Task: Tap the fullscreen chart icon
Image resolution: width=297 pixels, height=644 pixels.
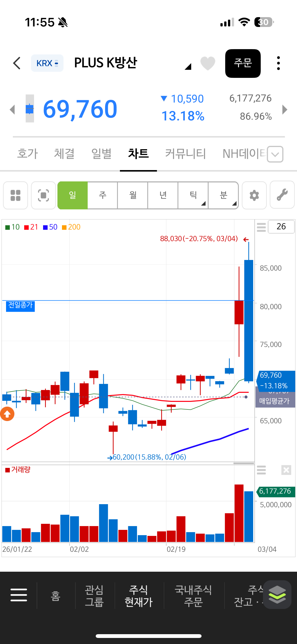Action: pos(43,195)
